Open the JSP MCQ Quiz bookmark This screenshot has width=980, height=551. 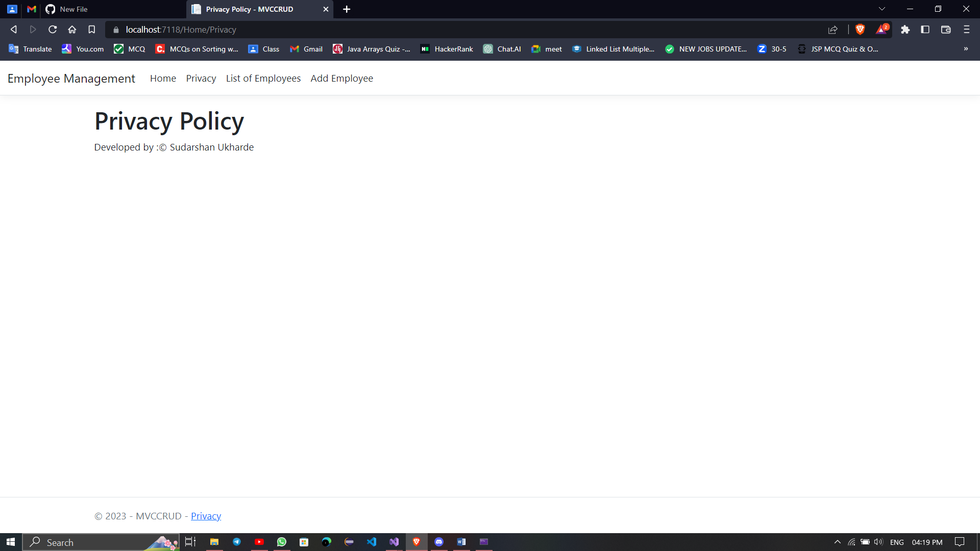838,49
